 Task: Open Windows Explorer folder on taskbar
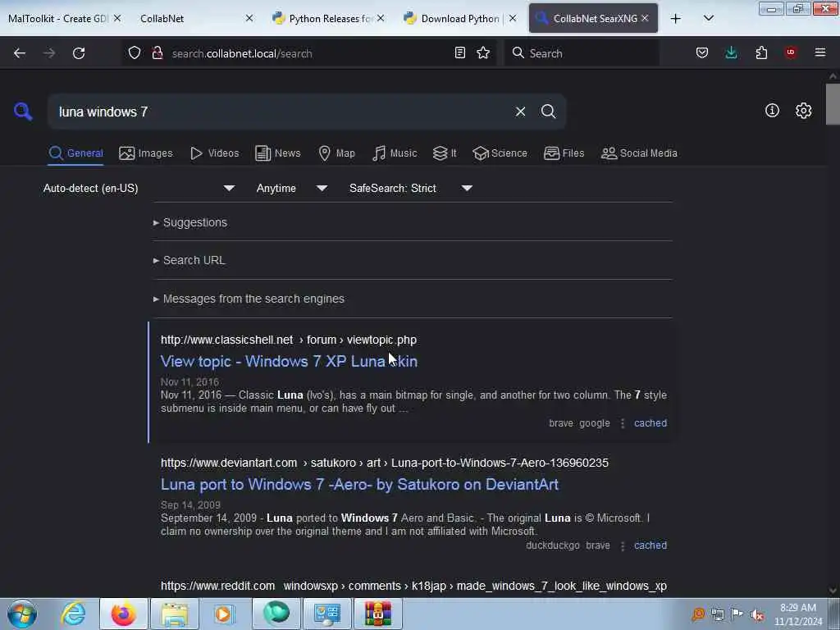175,614
